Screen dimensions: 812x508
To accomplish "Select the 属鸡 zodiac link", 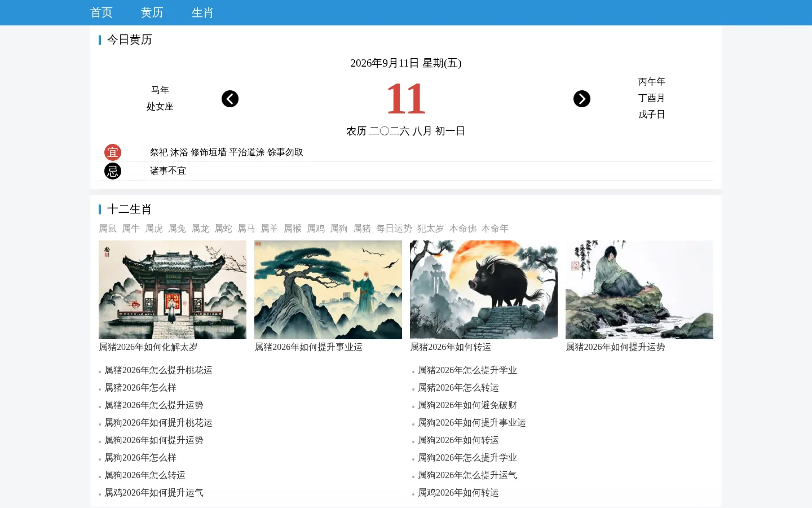I will coord(316,229).
